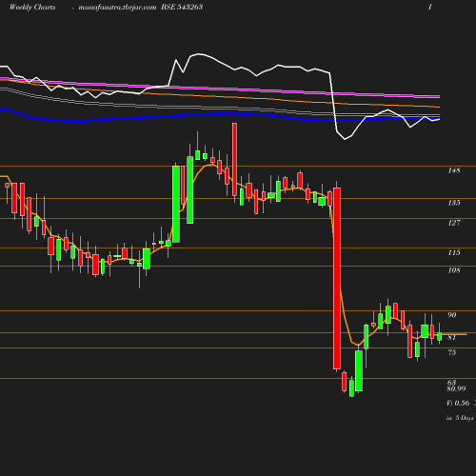Select the "BSE 543263" symbol label

click(182, 8)
